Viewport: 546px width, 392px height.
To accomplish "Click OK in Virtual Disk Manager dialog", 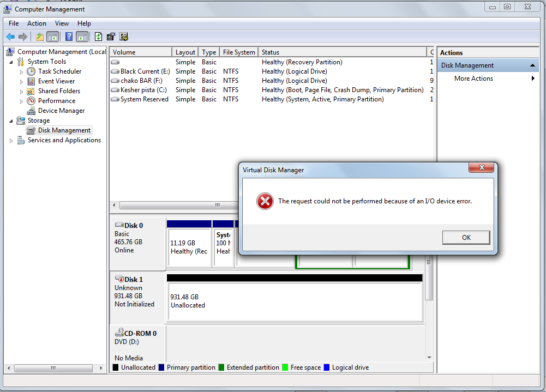I will point(466,237).
